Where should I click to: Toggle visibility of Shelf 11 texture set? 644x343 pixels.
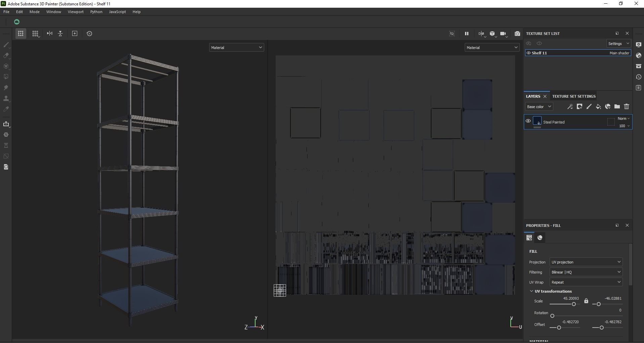click(x=528, y=53)
